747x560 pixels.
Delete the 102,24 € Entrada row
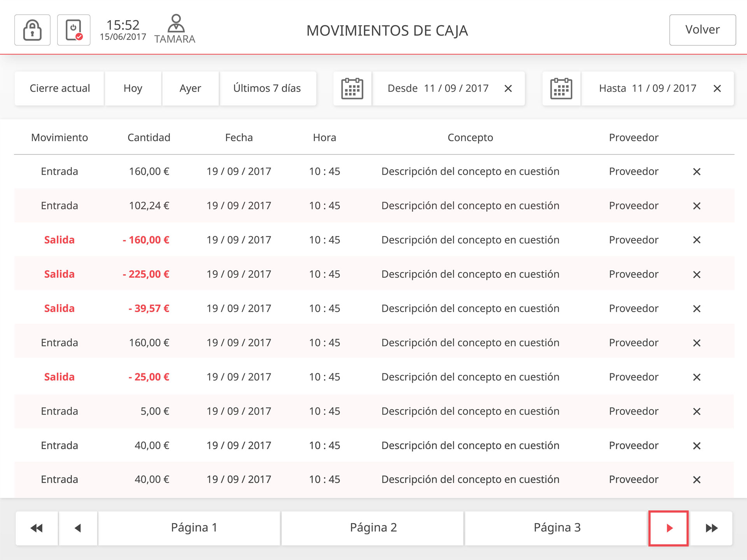coord(696,206)
